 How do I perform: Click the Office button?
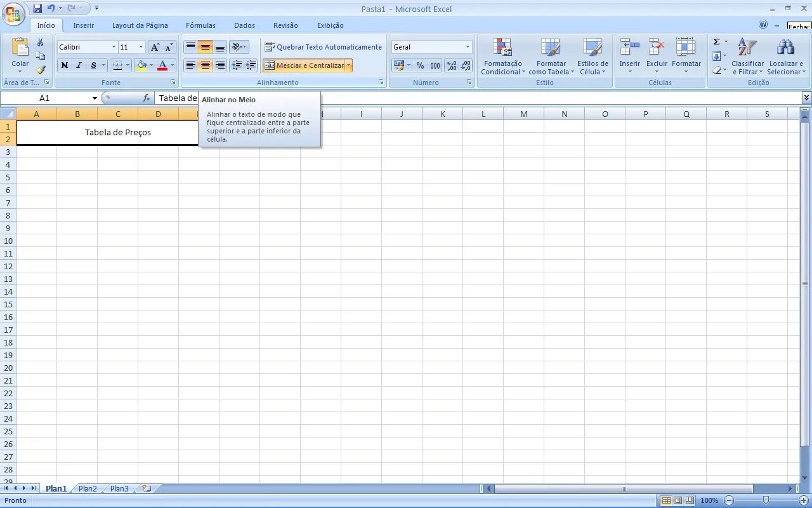[13, 13]
